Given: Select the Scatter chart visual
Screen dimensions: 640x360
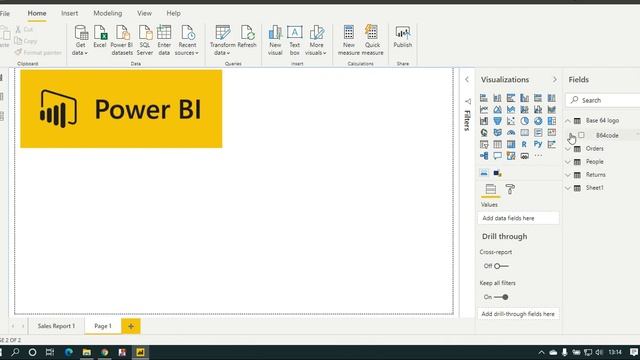Looking at the screenshot, I should (x=511, y=121).
